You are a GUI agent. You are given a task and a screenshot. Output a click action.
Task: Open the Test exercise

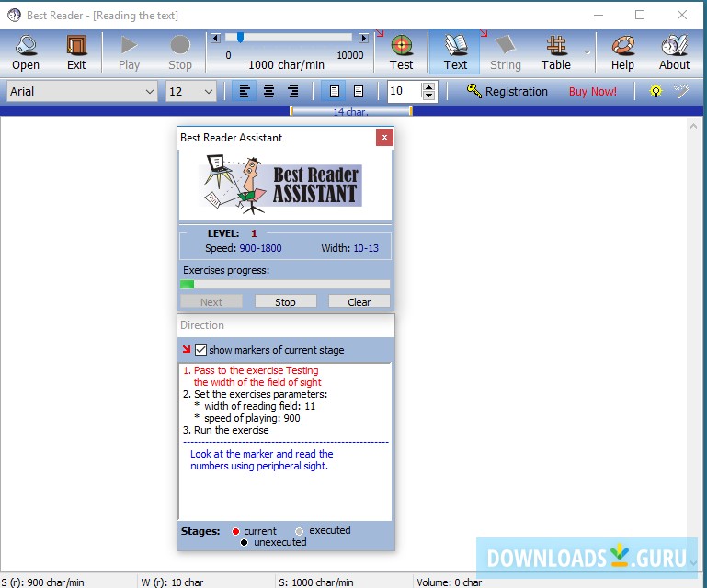(401, 52)
